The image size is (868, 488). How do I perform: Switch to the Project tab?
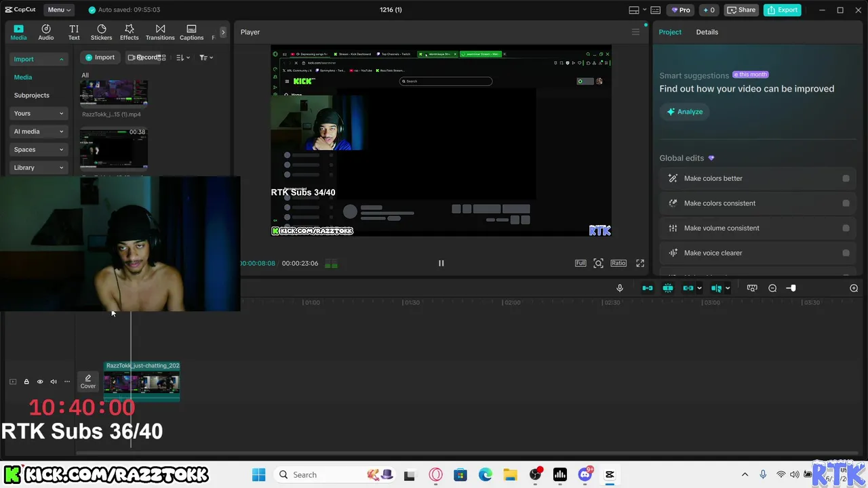670,32
